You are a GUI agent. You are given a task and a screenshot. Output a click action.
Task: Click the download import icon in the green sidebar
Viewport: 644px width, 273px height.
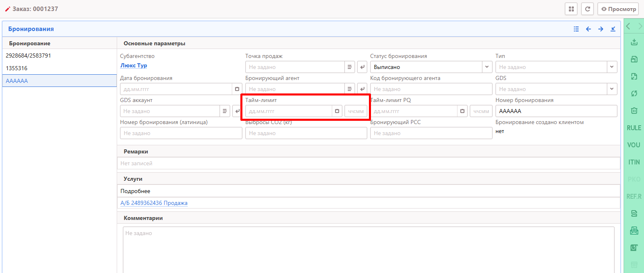tap(634, 42)
